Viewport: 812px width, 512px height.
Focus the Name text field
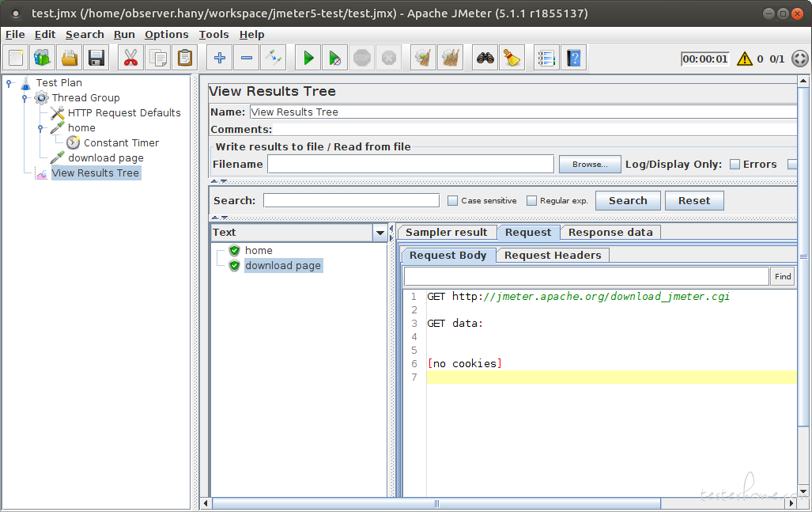(523, 112)
